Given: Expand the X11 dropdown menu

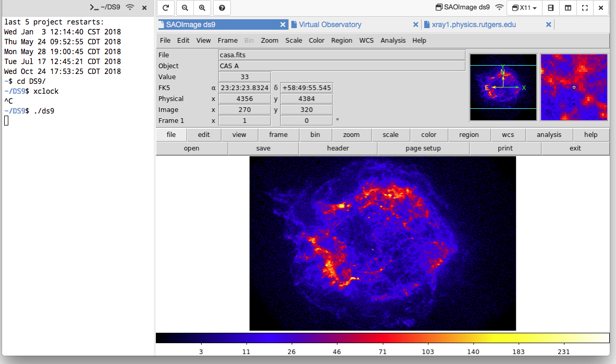Looking at the screenshot, I should [524, 8].
